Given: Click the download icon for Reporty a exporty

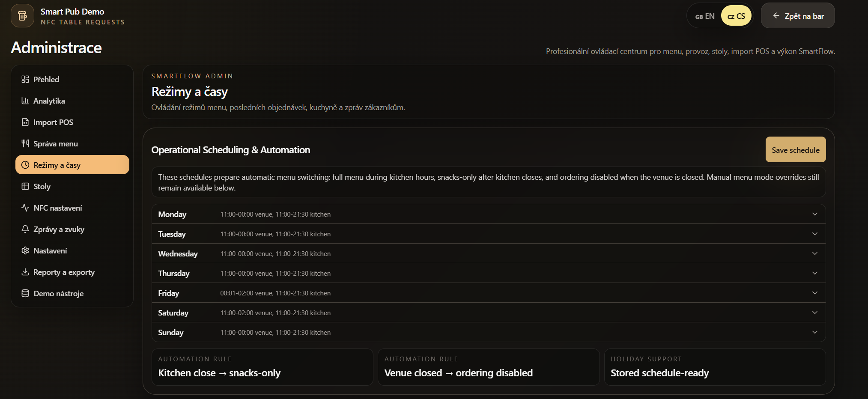Looking at the screenshot, I should [25, 272].
